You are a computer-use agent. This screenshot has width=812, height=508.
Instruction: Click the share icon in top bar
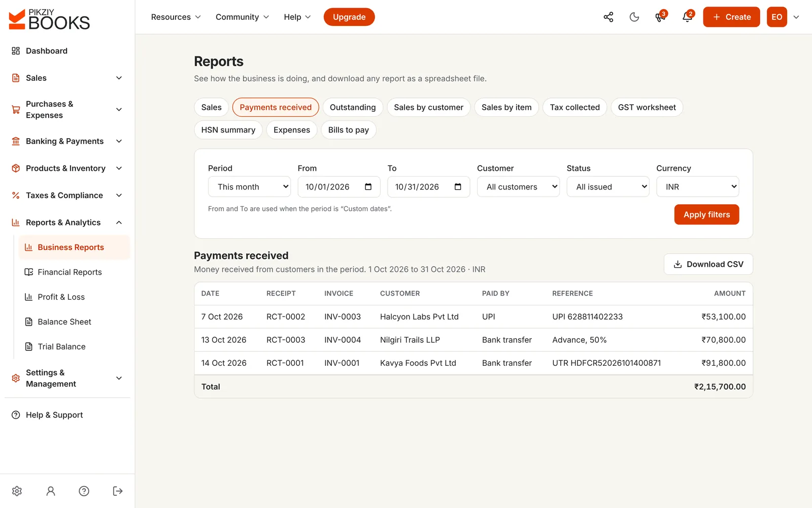[x=608, y=17]
